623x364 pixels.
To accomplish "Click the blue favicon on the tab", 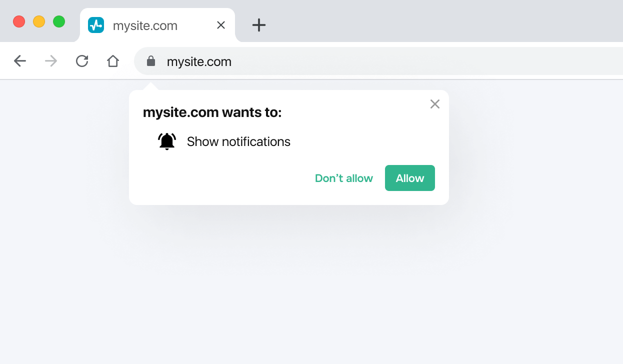I will (96, 25).
